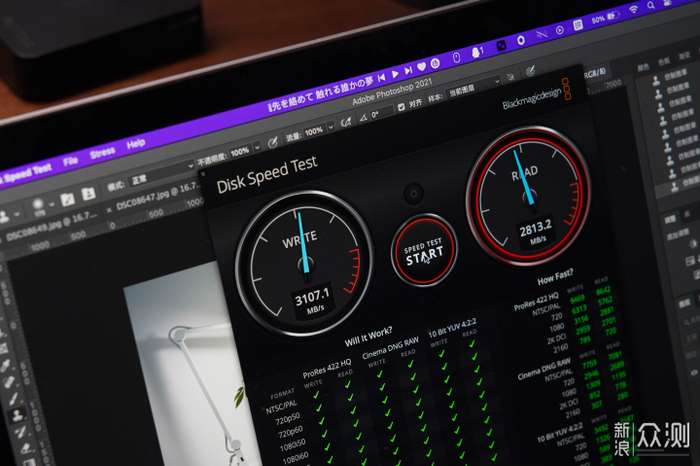
Task: Open the 色板 panel tab
Action: (x=664, y=61)
